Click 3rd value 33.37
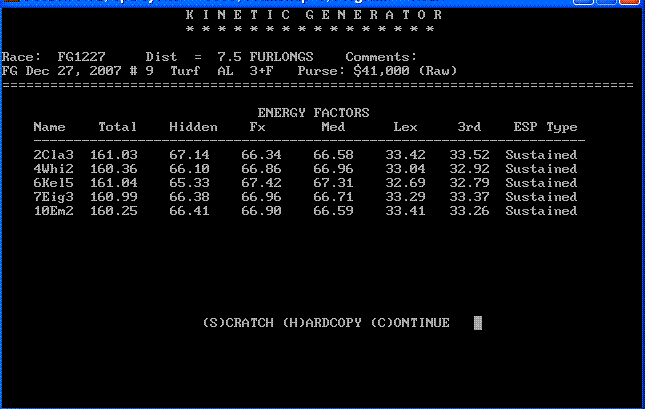Image resolution: width=645 pixels, height=409 pixels. coord(469,197)
